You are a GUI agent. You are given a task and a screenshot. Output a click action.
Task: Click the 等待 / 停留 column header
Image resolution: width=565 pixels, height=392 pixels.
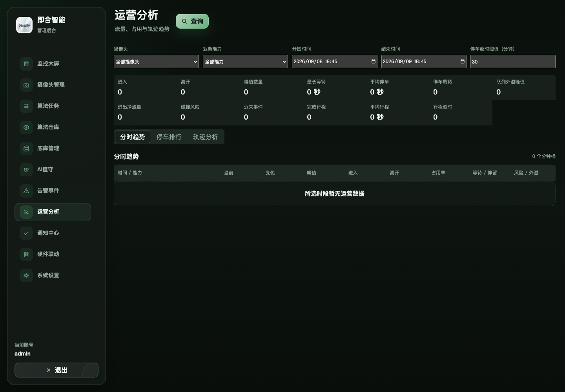click(485, 173)
